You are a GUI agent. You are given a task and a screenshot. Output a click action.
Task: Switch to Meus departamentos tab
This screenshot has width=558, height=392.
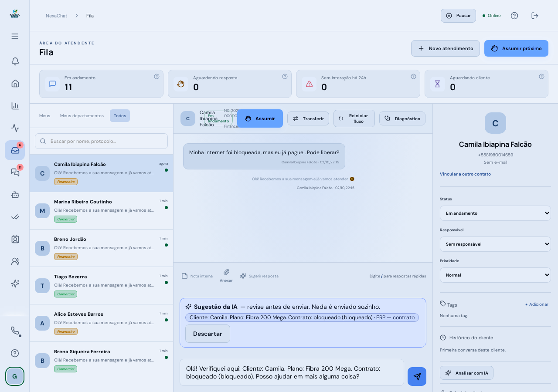(x=82, y=115)
